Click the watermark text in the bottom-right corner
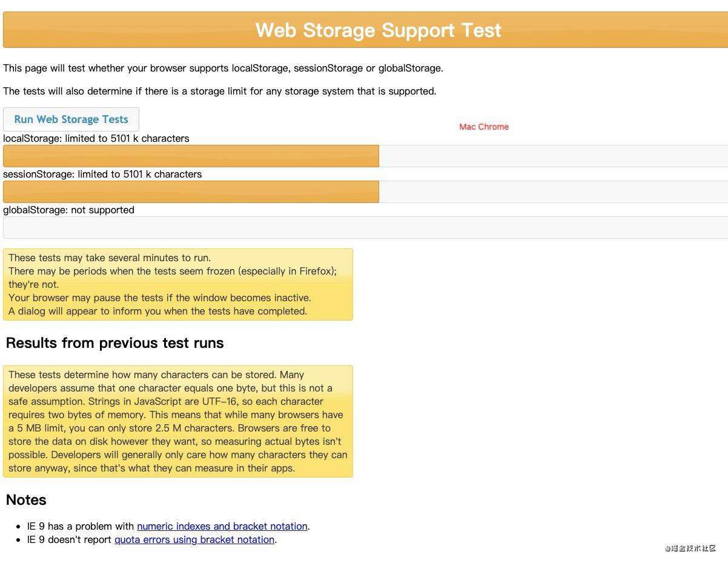The image size is (728, 563). click(x=690, y=548)
